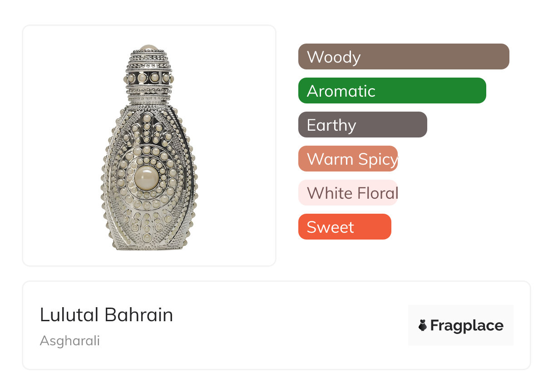
Task: Click the Fragplace wordmark text
Action: click(x=467, y=325)
